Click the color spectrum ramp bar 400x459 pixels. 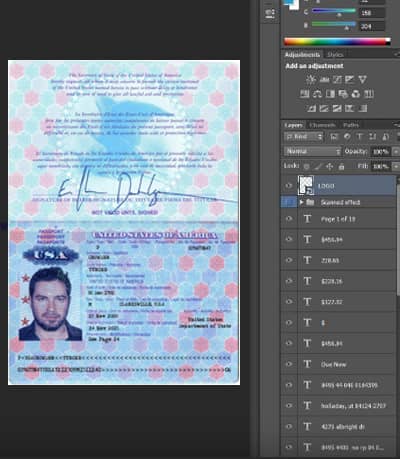click(x=337, y=42)
